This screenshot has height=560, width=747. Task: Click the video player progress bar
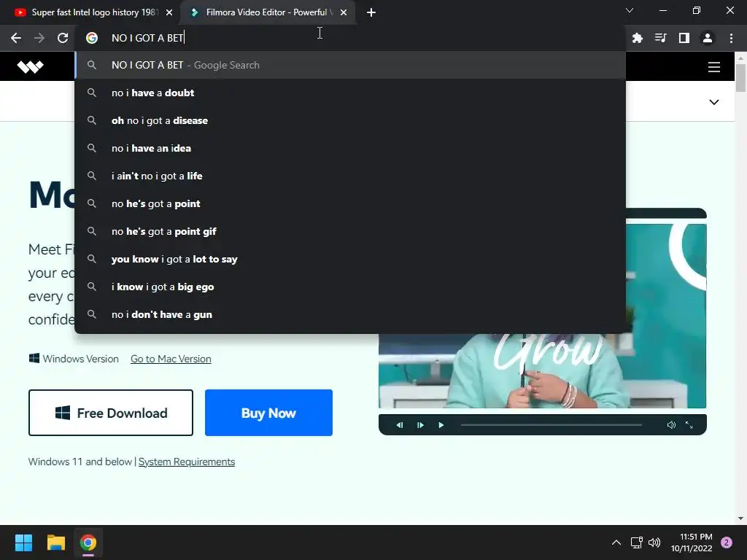tap(551, 425)
